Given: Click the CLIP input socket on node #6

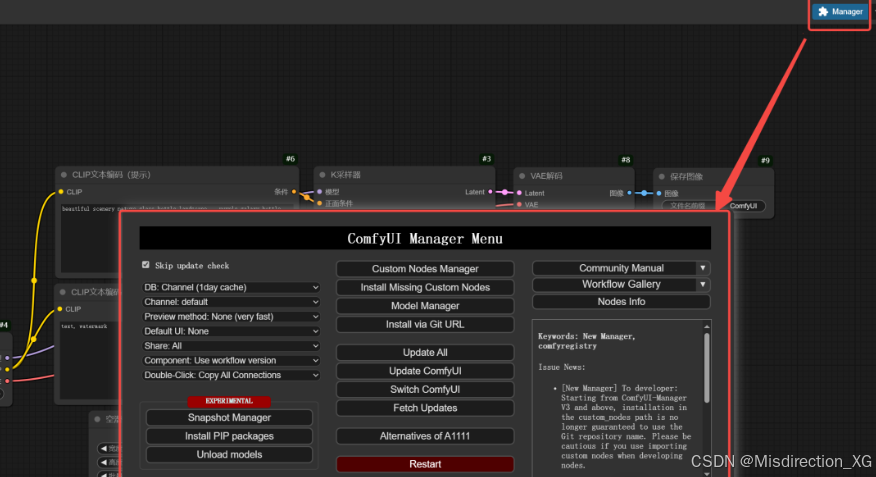Looking at the screenshot, I should point(61,192).
